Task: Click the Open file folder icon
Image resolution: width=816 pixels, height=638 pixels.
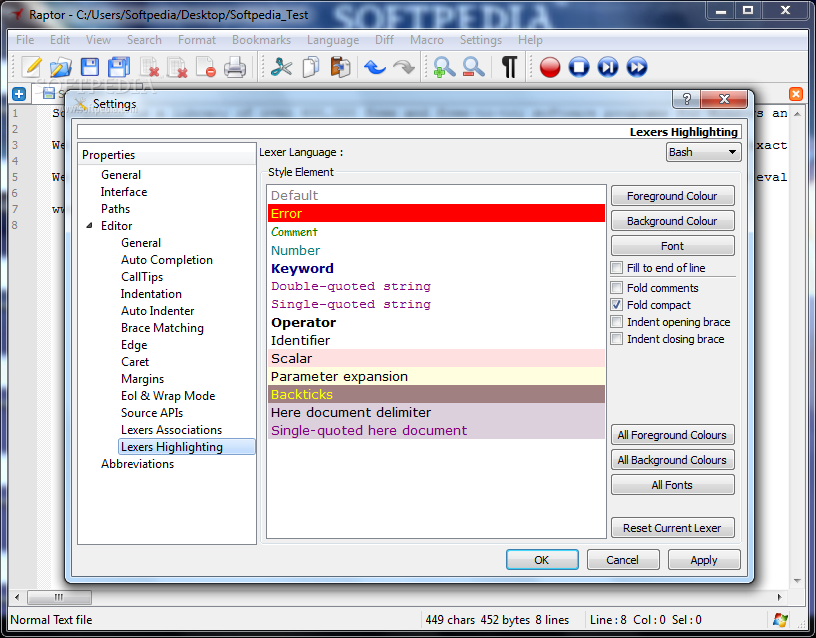Action: [60, 67]
